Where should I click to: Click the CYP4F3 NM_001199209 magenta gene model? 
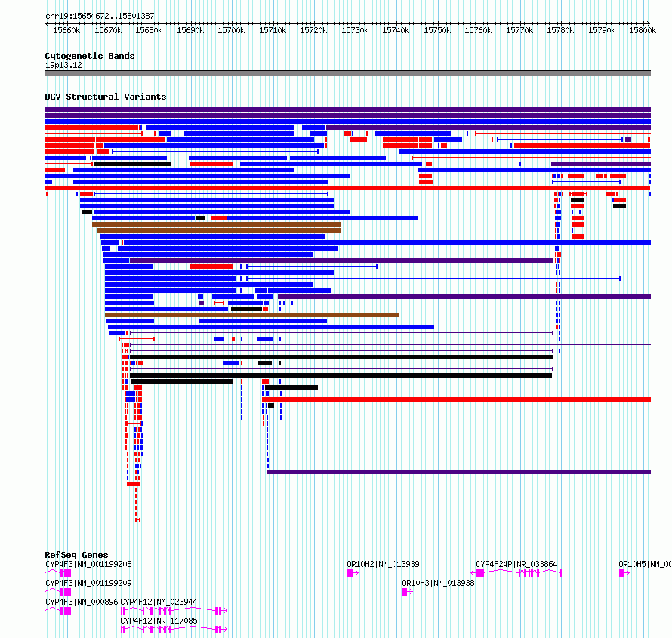[x=58, y=592]
